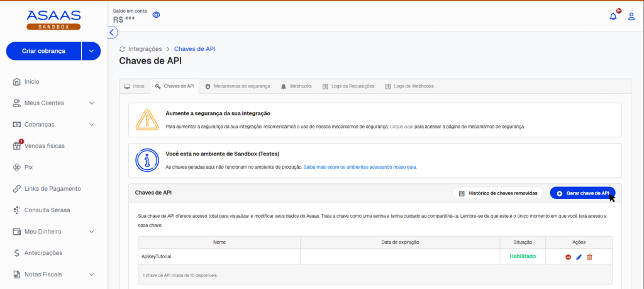Collapse the sidebar with the arrow button
The width and height of the screenshot is (644, 289).
point(112,32)
